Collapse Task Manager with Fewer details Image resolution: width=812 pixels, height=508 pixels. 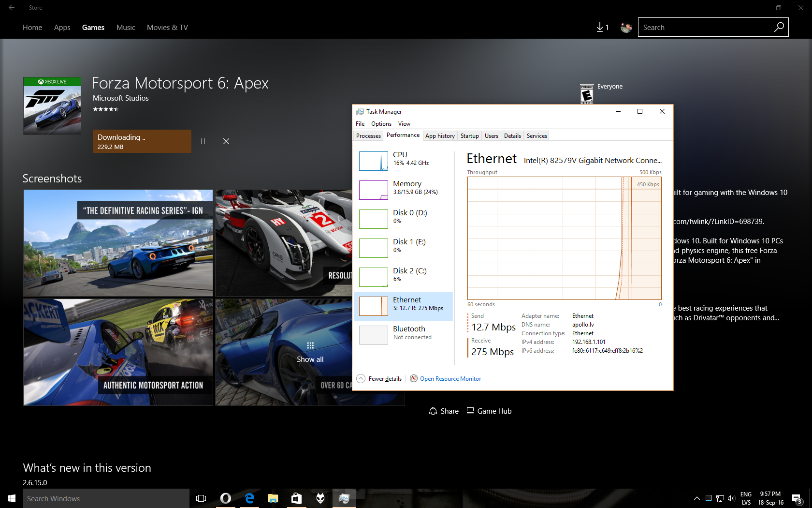pos(379,379)
